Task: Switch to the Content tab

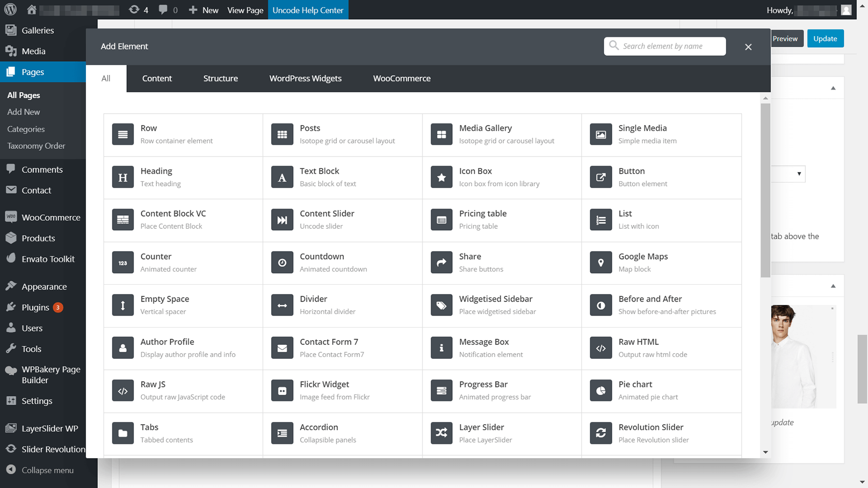Action: click(157, 79)
